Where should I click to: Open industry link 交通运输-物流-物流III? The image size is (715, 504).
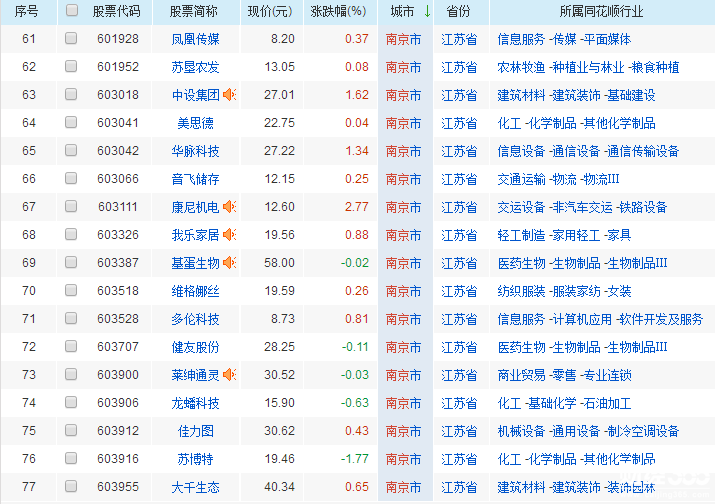(558, 179)
